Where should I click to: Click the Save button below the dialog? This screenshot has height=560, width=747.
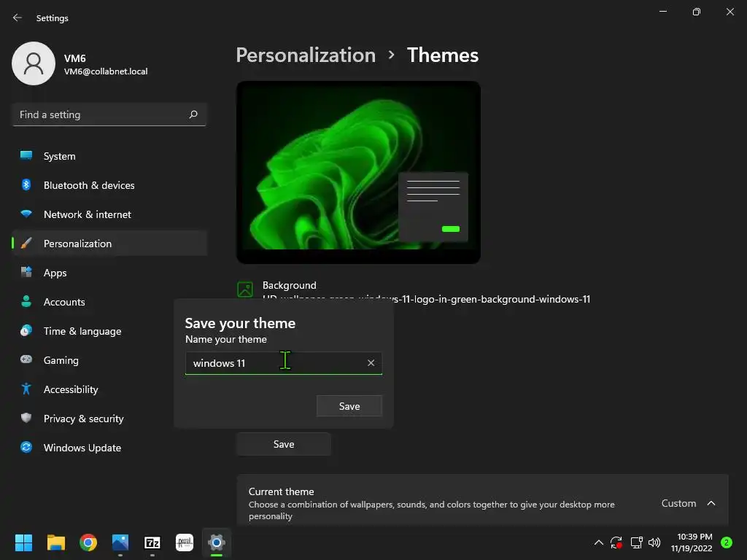(x=284, y=444)
